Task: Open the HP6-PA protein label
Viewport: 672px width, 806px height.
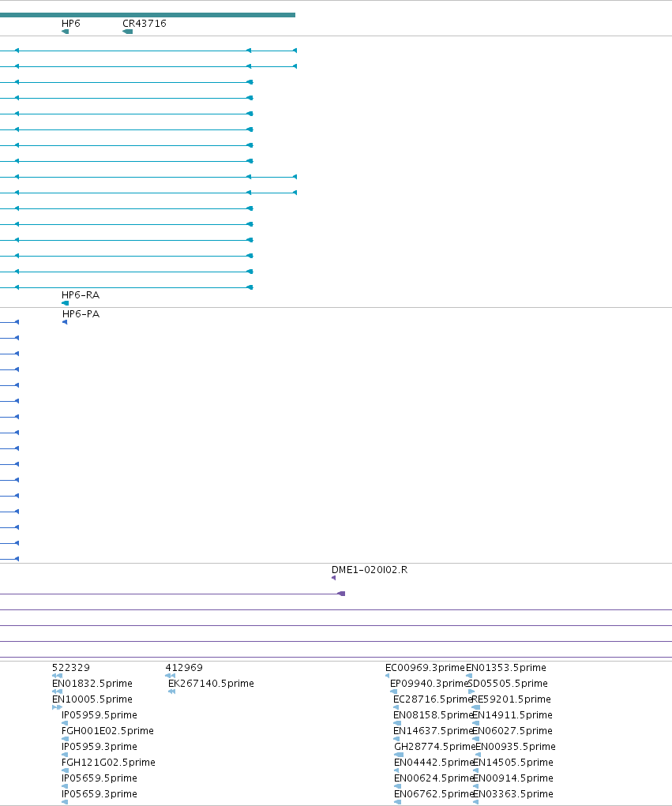Action: click(81, 314)
